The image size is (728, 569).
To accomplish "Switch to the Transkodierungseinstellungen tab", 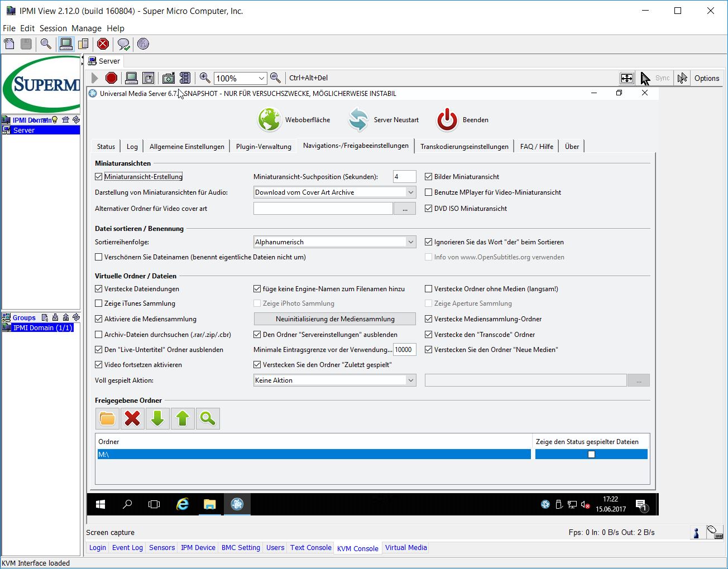I will (464, 147).
